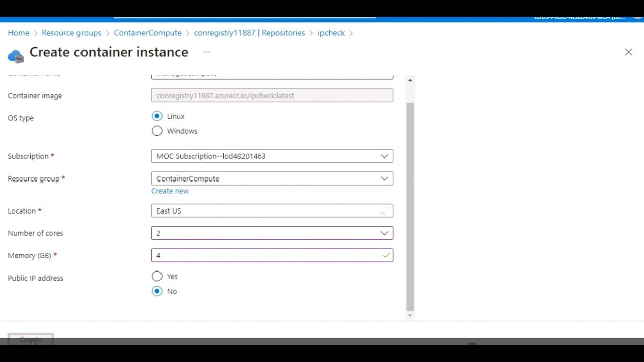This screenshot has height=362, width=644.
Task: Click the container instance cloud icon
Action: [x=16, y=56]
